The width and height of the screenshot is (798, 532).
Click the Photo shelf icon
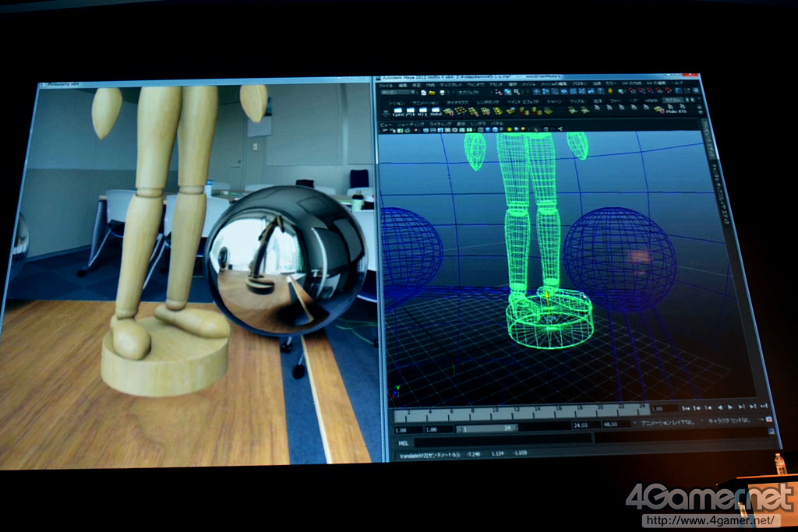pyautogui.click(x=673, y=109)
